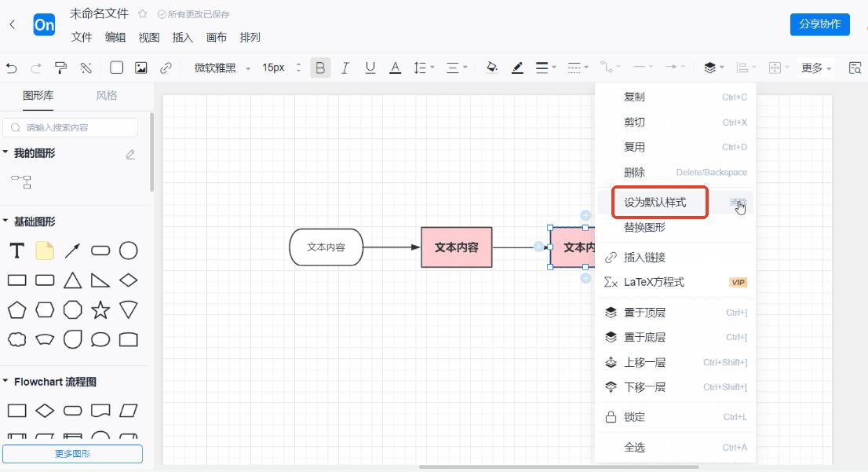Viewport: 868px width, 472px height.
Task: Toggle underline formatting
Action: click(x=370, y=68)
